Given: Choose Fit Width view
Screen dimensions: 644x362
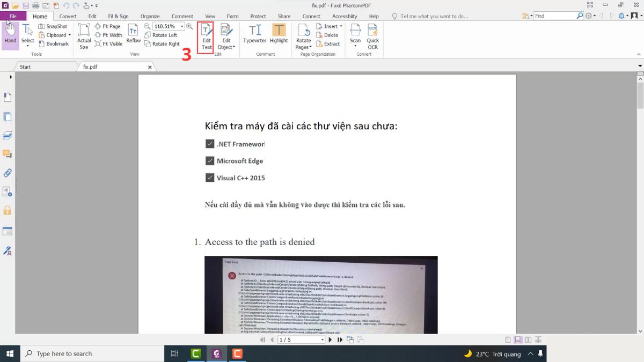Looking at the screenshot, I should click(x=108, y=35).
